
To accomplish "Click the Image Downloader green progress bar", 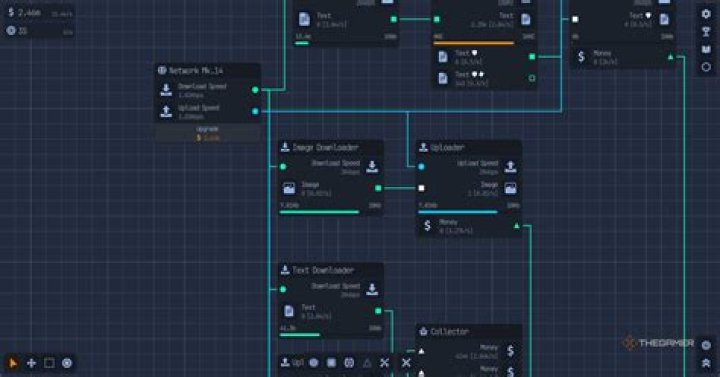I will pos(320,212).
